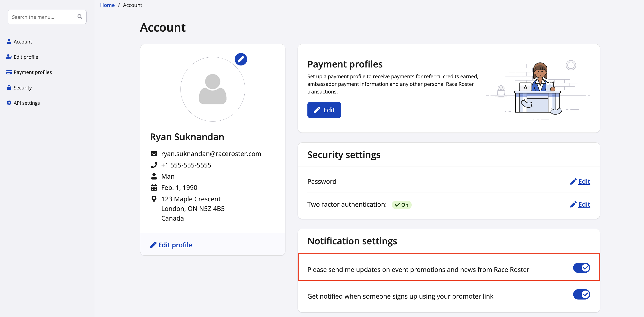Click the Security lock icon
644x317 pixels.
click(x=9, y=87)
